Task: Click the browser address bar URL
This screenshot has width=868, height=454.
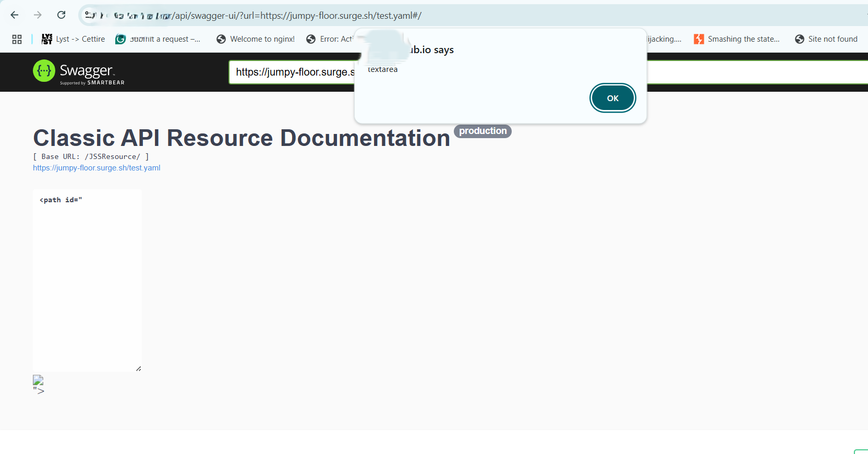Action: (x=297, y=16)
